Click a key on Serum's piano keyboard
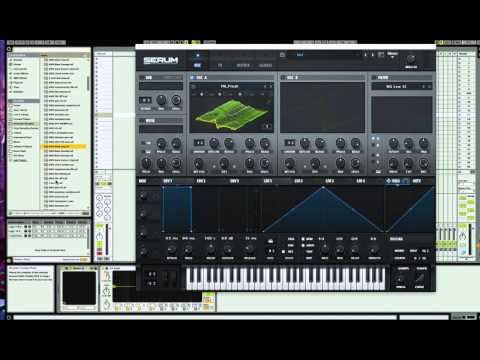This screenshot has height=360, width=480. point(285,279)
